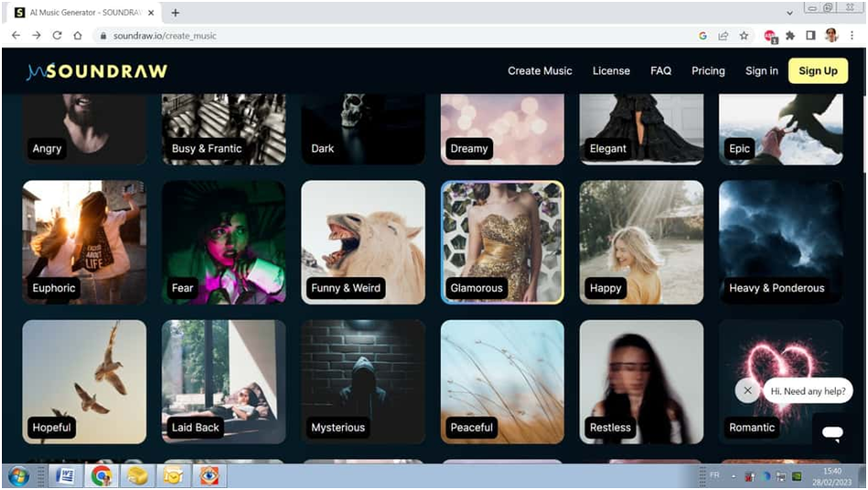Choose the Busy & Frantic mood card
The image size is (868, 490).
coord(224,129)
